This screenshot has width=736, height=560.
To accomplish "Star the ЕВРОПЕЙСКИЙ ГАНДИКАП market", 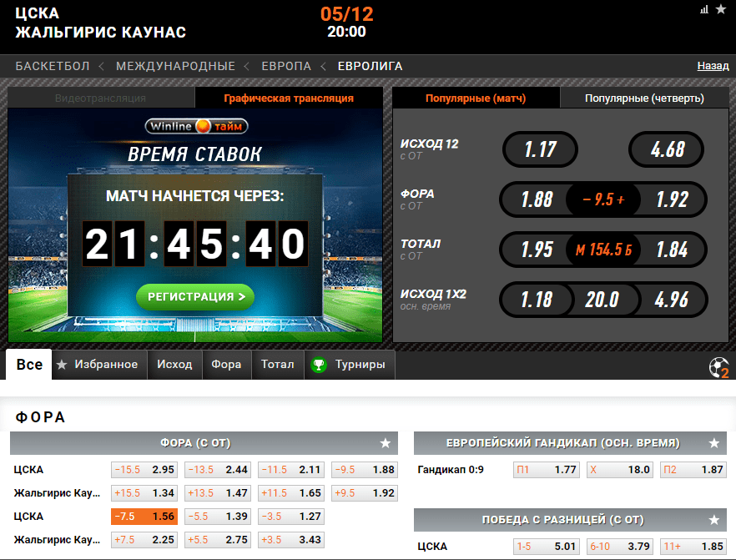I will (x=714, y=443).
